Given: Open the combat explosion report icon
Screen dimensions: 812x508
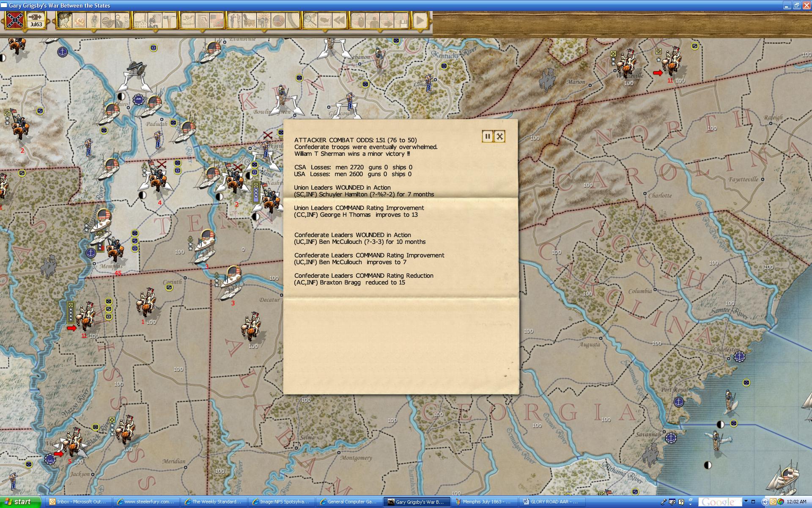Looking at the screenshot, I should point(79,20).
